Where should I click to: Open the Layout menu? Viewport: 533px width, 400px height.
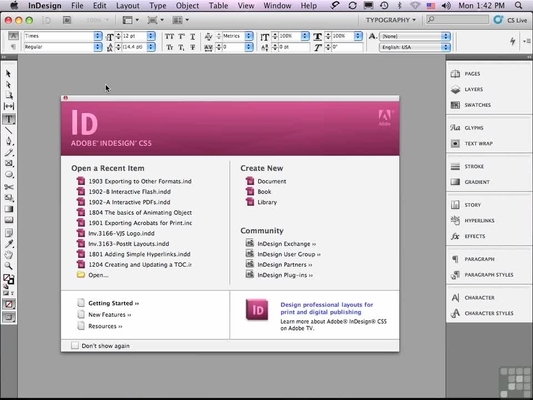(x=127, y=6)
